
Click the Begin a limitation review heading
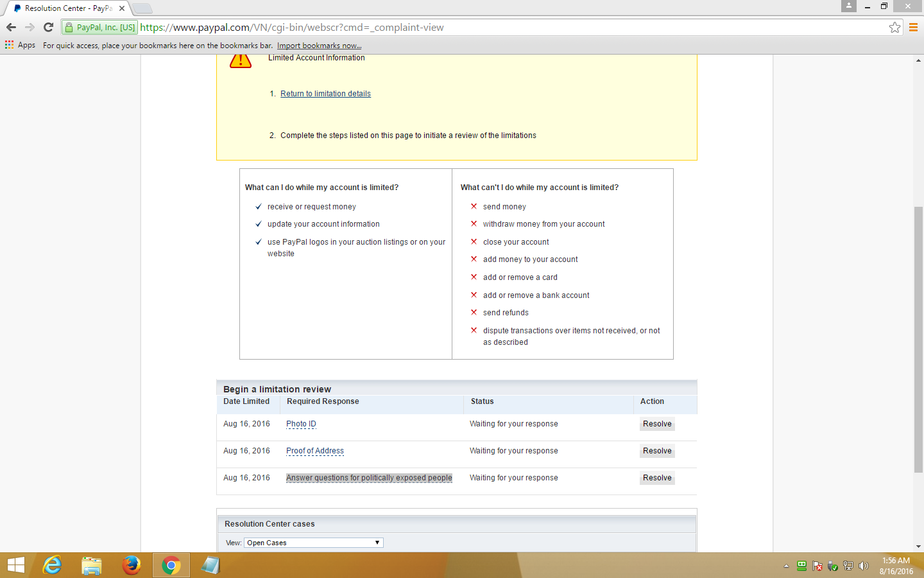coord(277,389)
